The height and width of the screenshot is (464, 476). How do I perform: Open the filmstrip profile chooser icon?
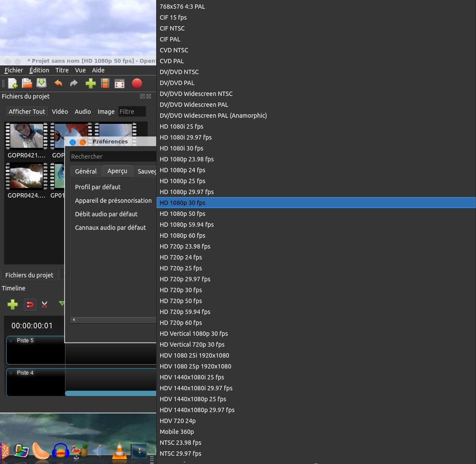point(105,83)
